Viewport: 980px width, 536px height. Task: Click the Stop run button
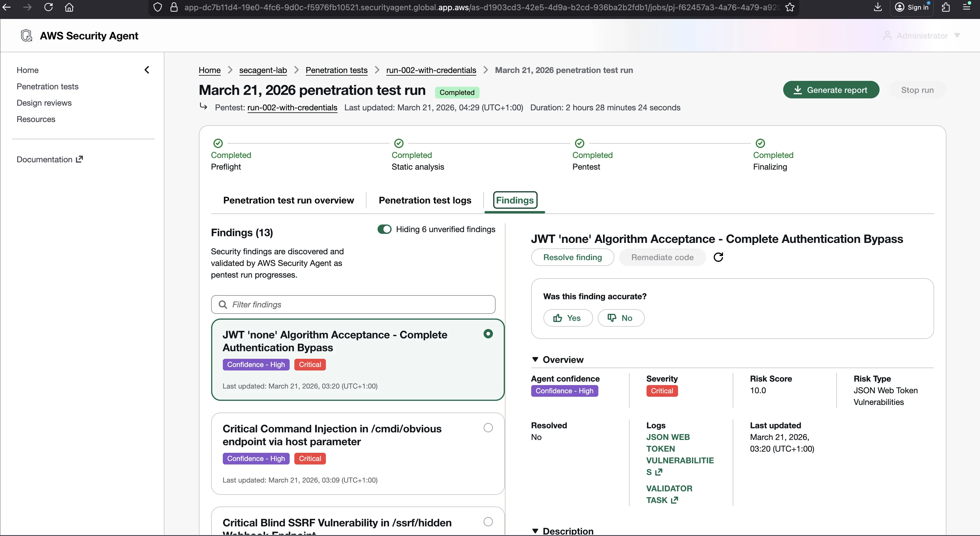coord(917,90)
